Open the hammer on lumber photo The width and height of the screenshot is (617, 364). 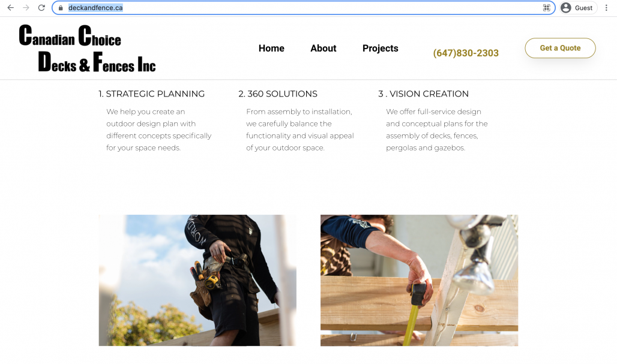tap(419, 280)
